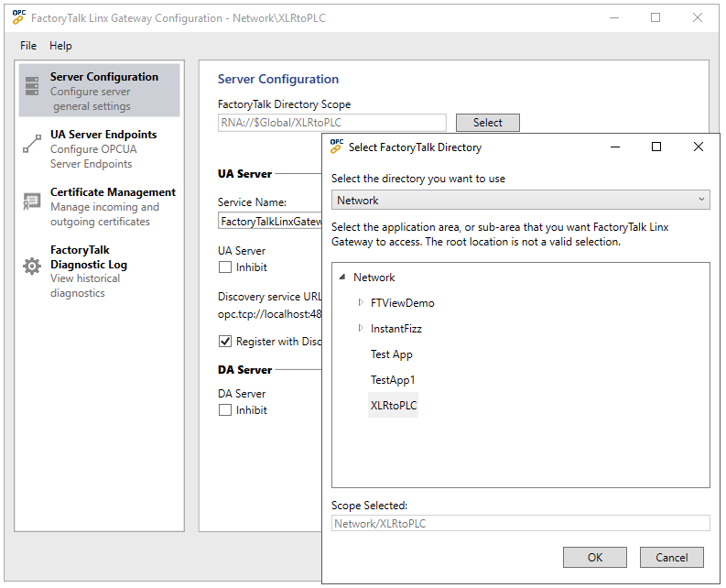The image size is (726, 588).
Task: Expand the InstantFizz tree node
Action: 361,328
